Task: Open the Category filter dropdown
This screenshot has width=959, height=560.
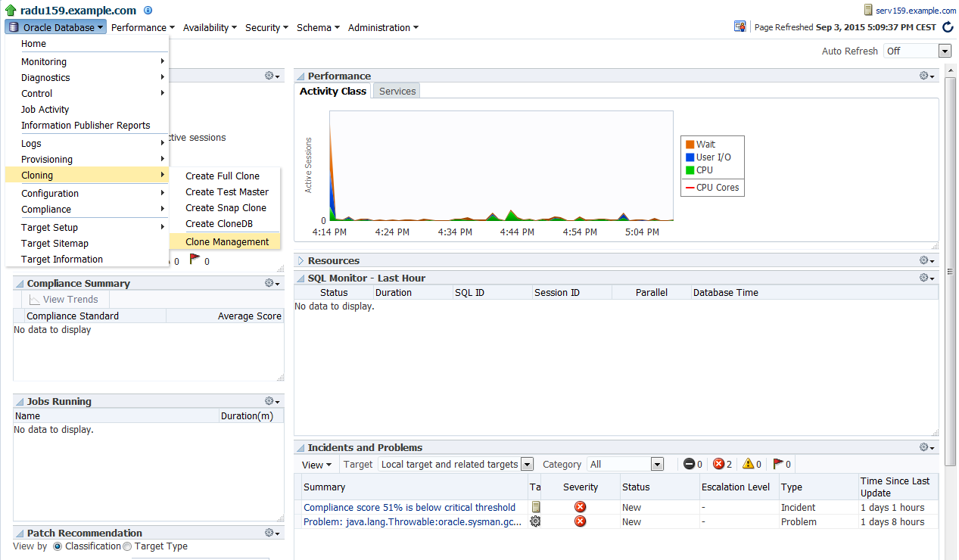Action: (656, 465)
